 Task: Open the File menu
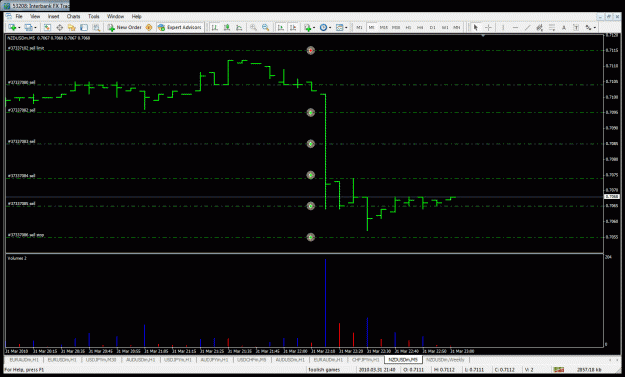(19, 16)
